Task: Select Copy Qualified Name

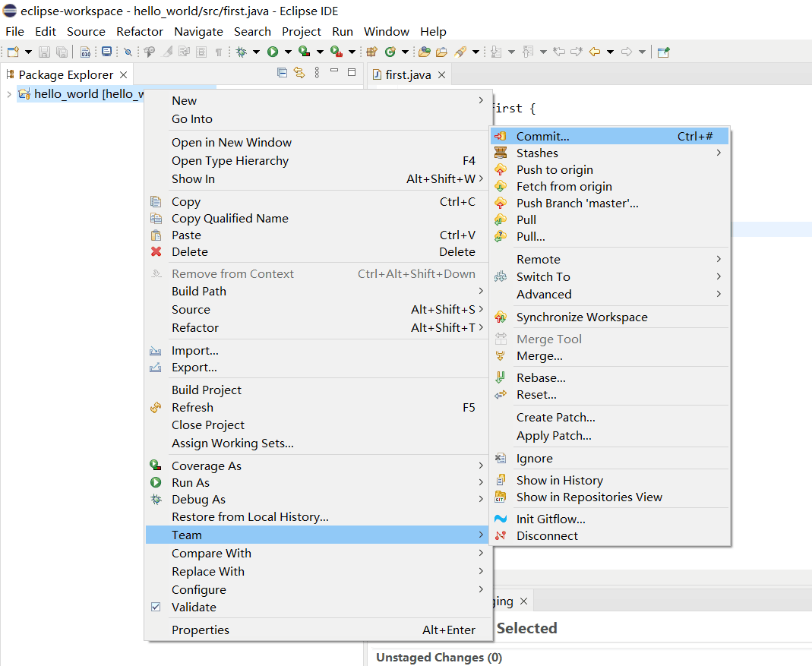Action: [318, 219]
